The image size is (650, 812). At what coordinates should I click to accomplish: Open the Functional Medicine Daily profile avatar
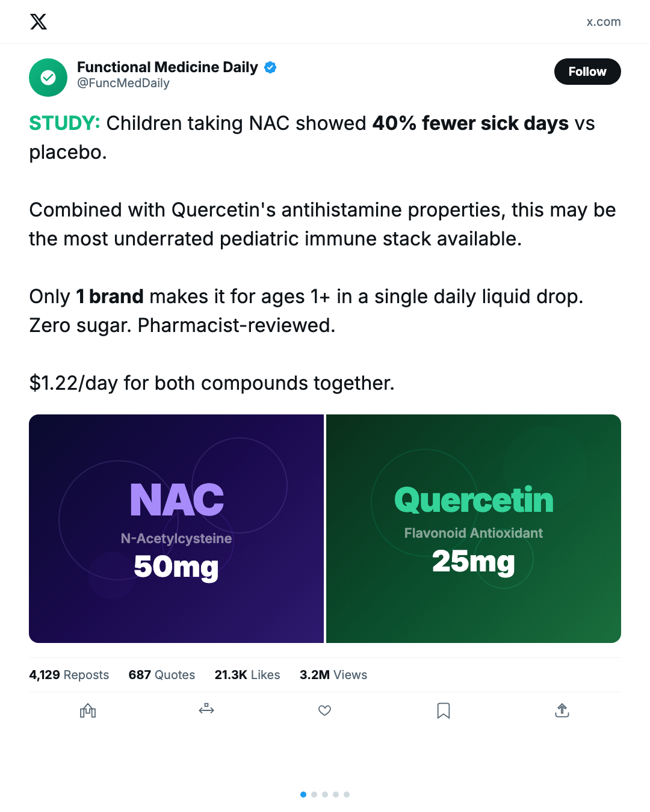pos(48,78)
